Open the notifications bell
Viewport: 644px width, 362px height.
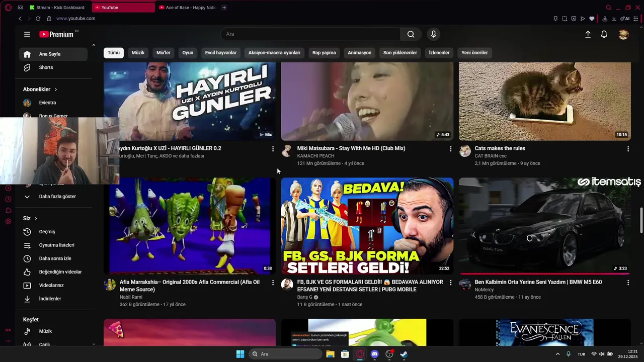coord(604,34)
